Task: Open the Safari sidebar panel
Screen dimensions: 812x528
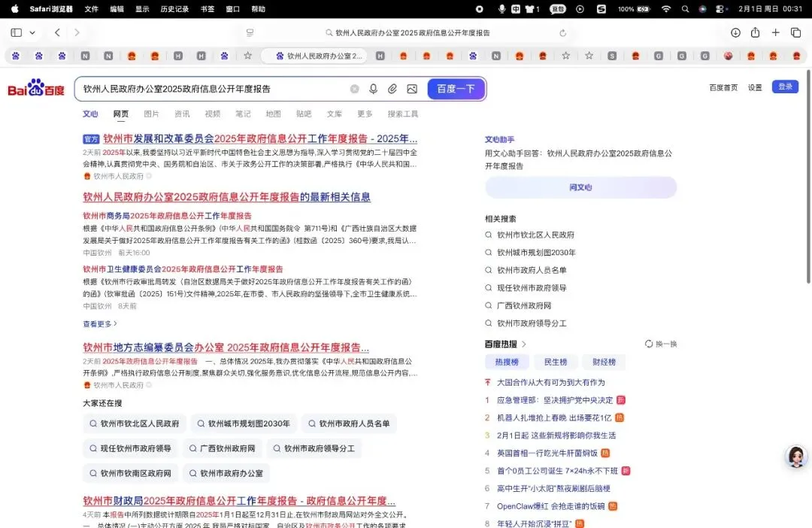Action: coord(17,32)
